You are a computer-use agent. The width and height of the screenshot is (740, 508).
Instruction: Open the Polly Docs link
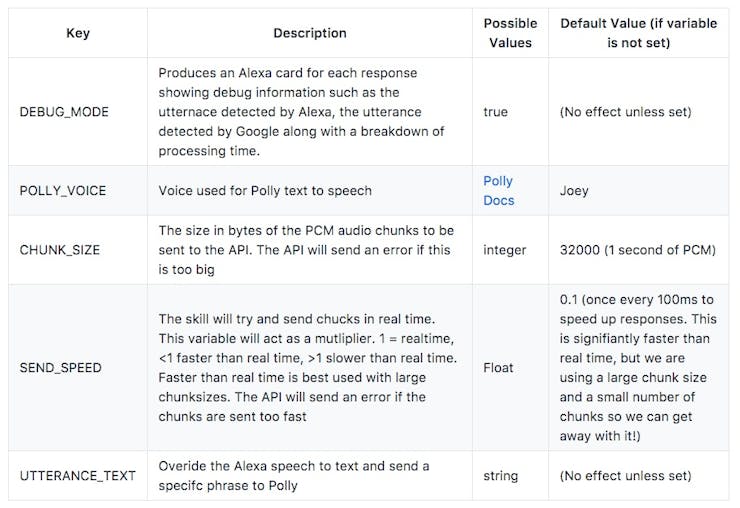click(498, 191)
